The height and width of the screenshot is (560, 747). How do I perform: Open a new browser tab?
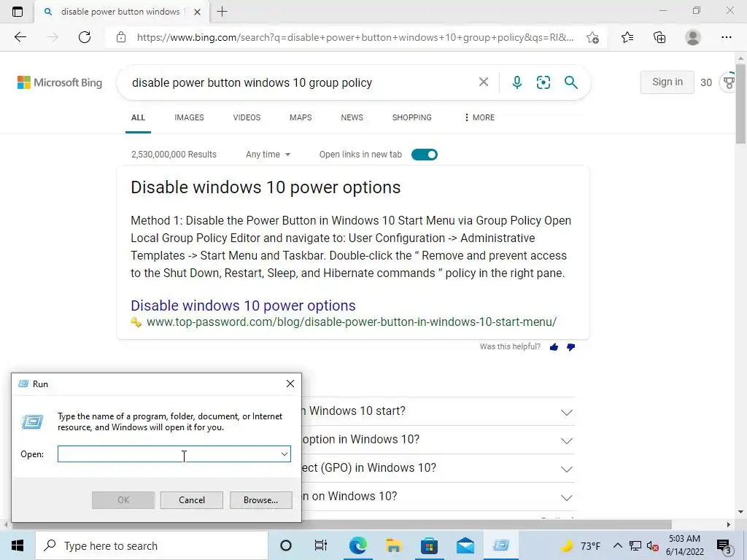(x=222, y=12)
